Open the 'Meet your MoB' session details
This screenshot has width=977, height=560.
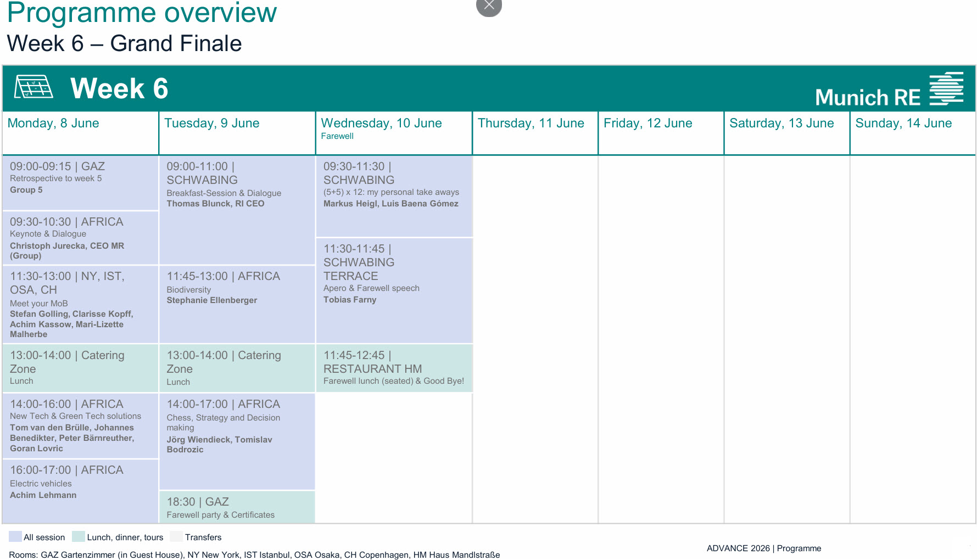click(x=80, y=304)
